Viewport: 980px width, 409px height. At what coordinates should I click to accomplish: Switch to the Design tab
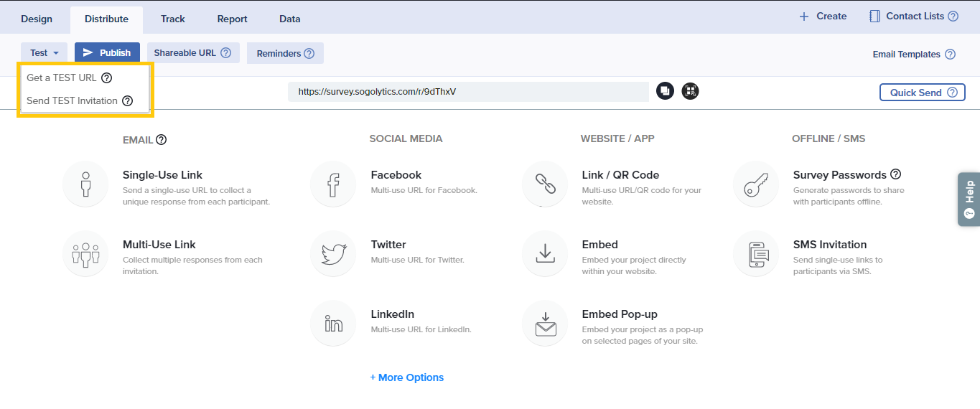[37, 19]
